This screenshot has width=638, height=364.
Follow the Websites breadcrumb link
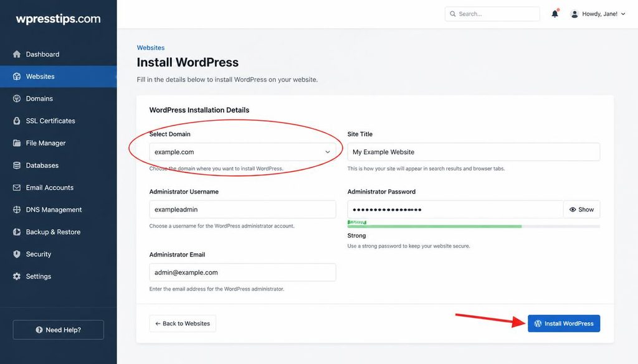point(151,47)
